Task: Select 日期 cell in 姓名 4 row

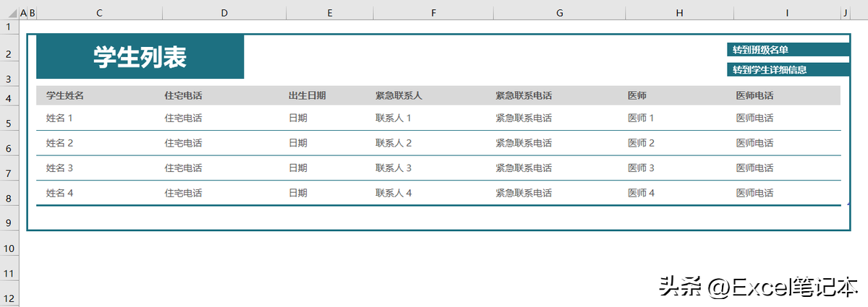Action: [x=330, y=193]
